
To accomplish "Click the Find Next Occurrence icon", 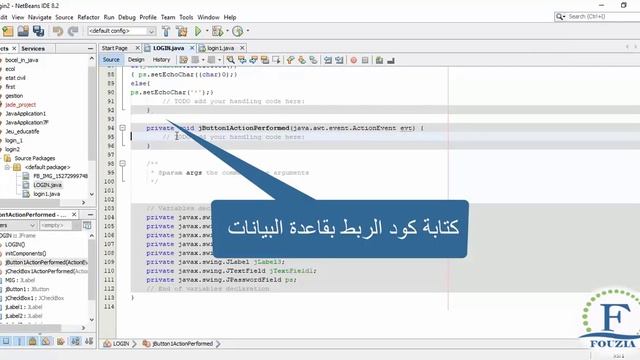I will tap(253, 60).
